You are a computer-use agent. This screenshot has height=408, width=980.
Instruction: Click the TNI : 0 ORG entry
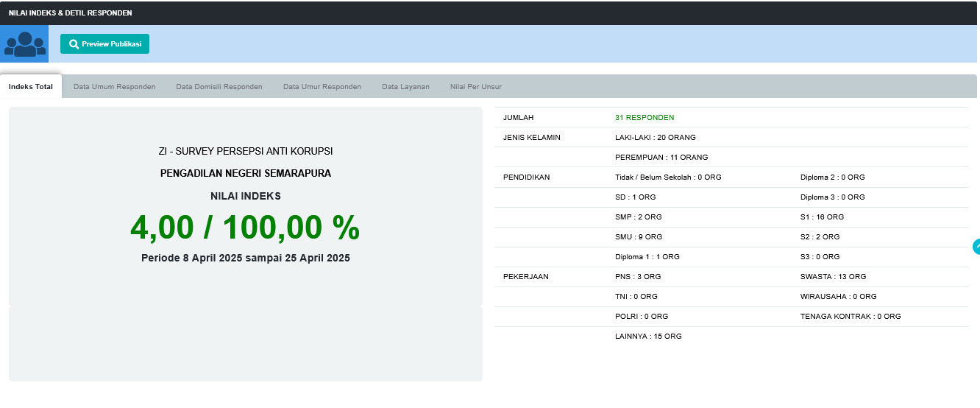[636, 297]
